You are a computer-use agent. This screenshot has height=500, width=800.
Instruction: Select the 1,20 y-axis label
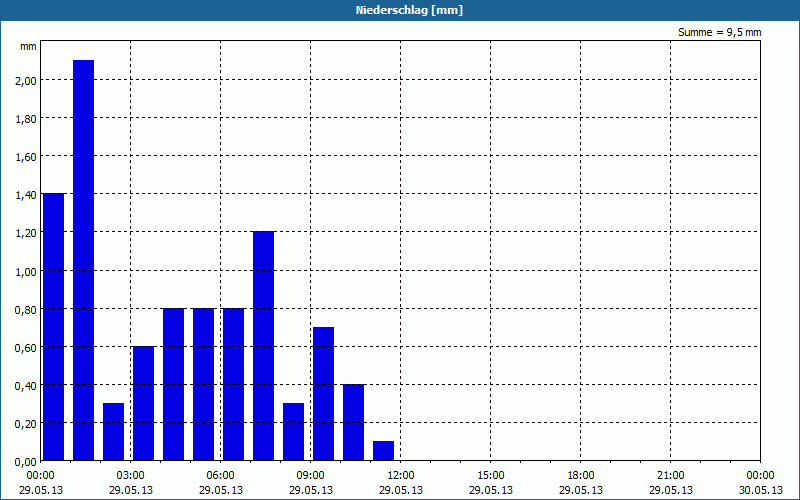pyautogui.click(x=26, y=233)
